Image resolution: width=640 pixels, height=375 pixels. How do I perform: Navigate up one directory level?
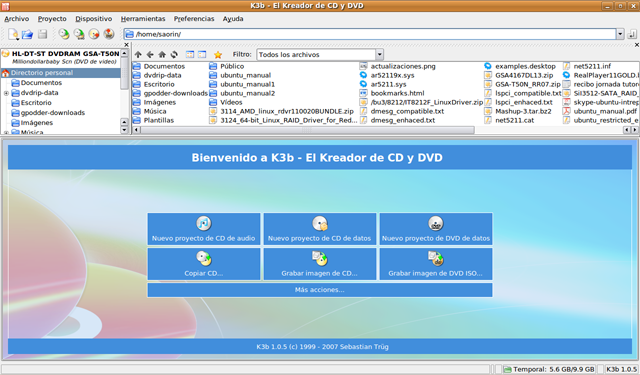pos(138,54)
